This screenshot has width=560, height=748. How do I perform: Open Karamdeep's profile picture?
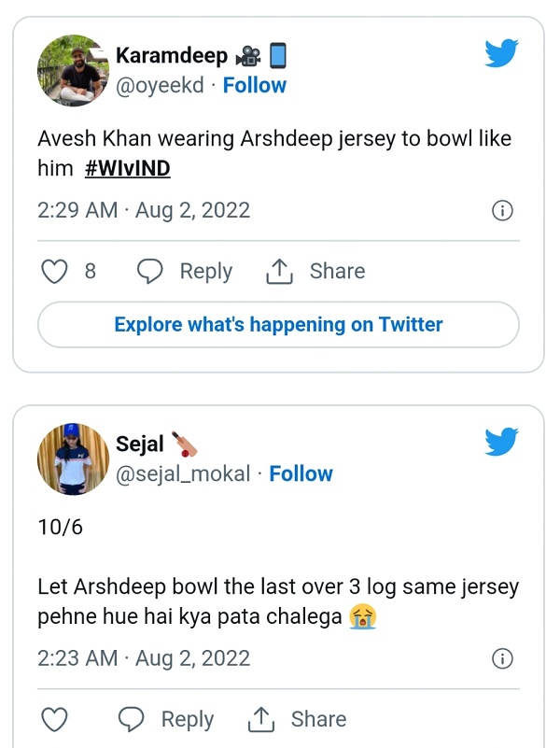[73, 70]
